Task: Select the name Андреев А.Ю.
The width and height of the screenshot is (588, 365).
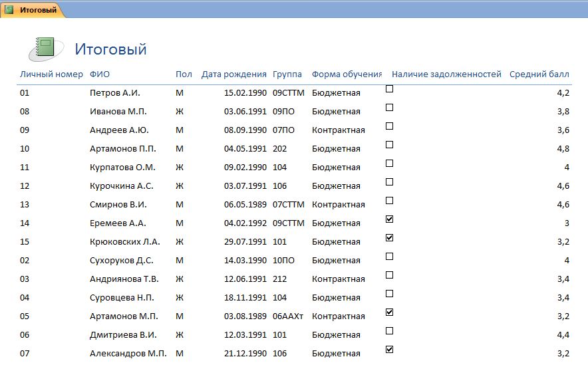Action: (x=119, y=130)
